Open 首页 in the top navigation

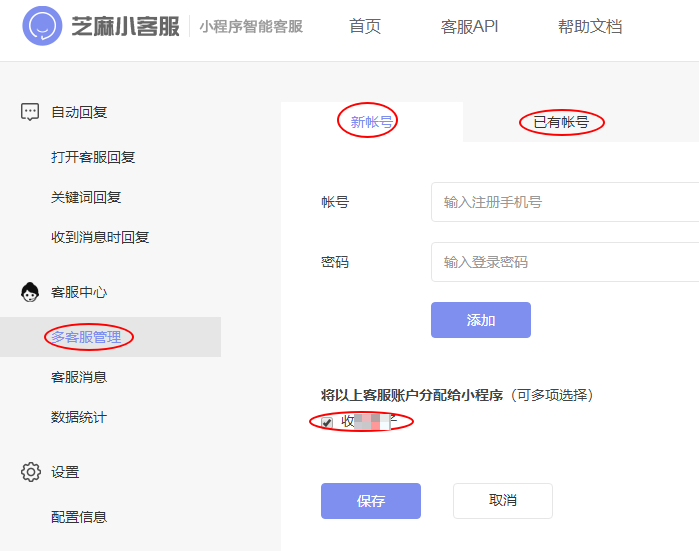pyautogui.click(x=365, y=26)
